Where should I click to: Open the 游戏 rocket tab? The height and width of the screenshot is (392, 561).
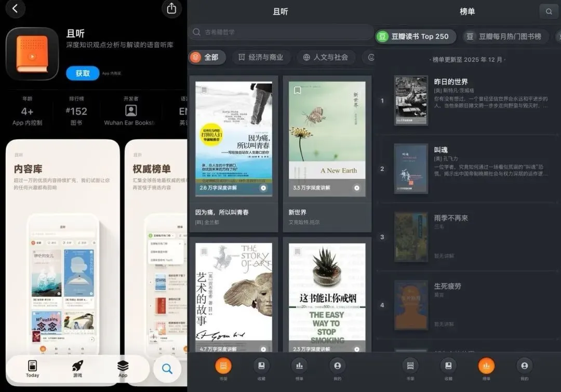77,368
